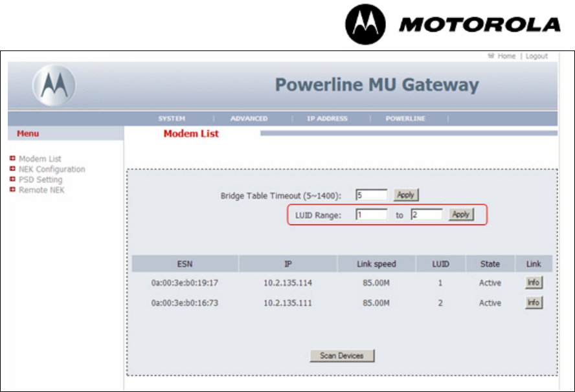The height and width of the screenshot is (392, 575).
Task: Click the home icon beside Home link
Action: (x=491, y=56)
